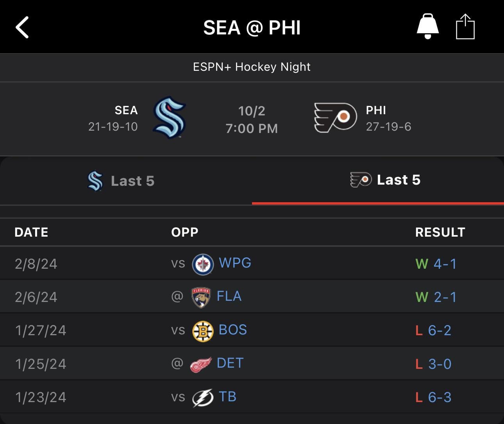The width and height of the screenshot is (504, 424).
Task: Select the Flyers Last 5 tab
Action: tap(386, 180)
